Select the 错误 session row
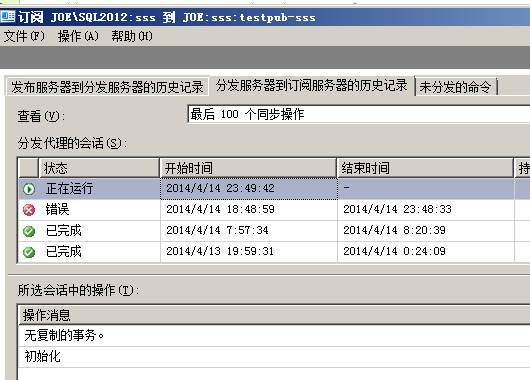Screen dimensions: 530x380 274,210
